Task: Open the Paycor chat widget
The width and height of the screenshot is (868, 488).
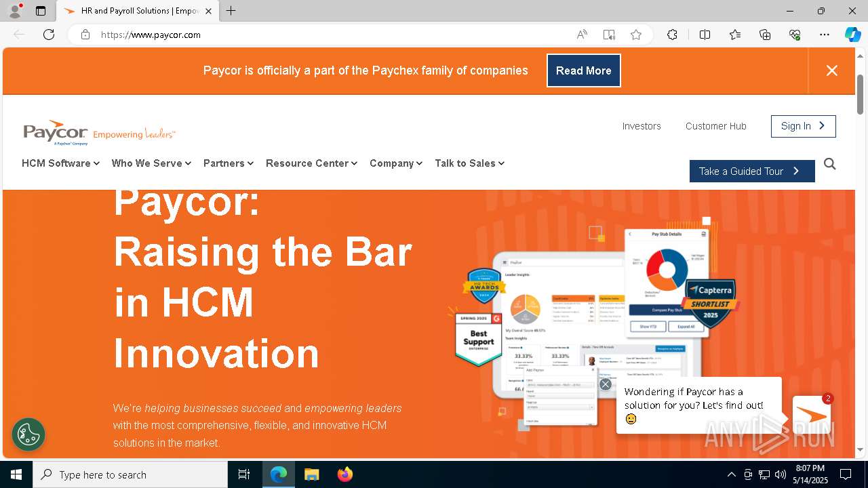Action: (x=812, y=415)
